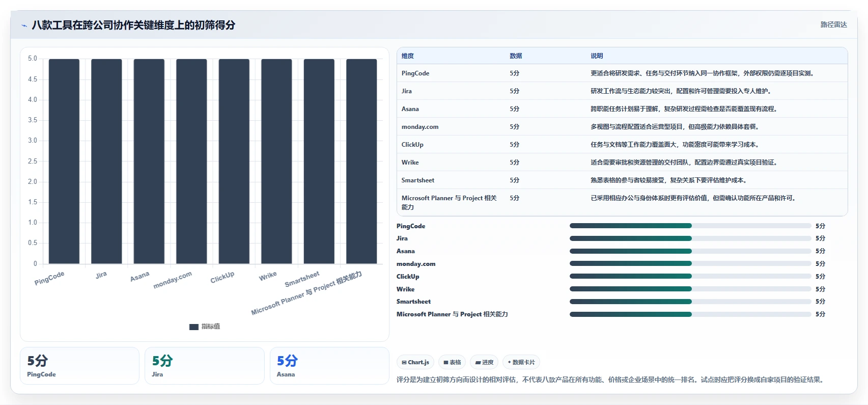Click the Smartsheet progress bar
Viewport: 868px width, 405px height.
(690, 302)
